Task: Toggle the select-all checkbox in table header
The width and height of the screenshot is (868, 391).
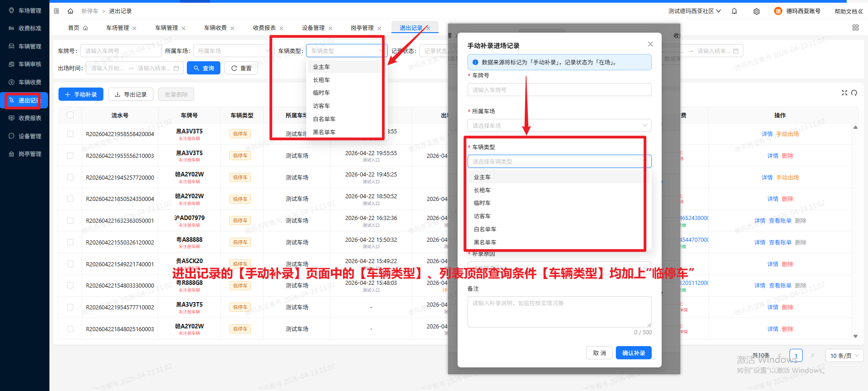Action: pos(70,115)
